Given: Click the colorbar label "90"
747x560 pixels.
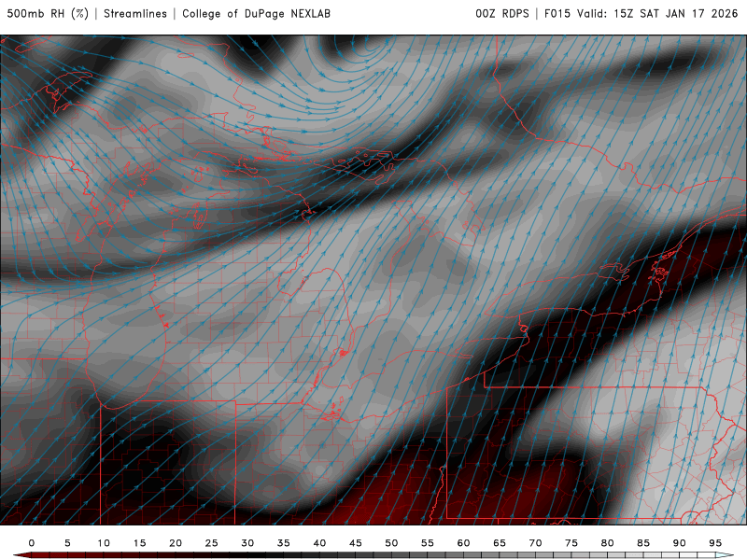Looking at the screenshot, I should point(680,543).
